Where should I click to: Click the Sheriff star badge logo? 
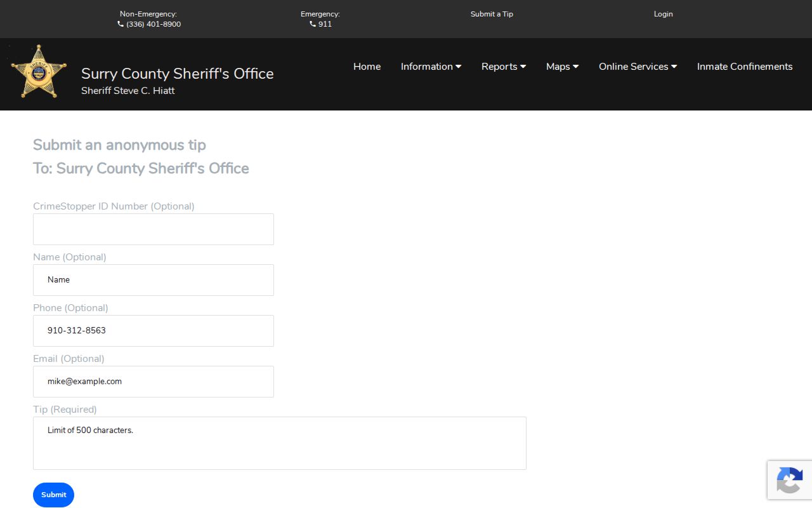(x=39, y=72)
